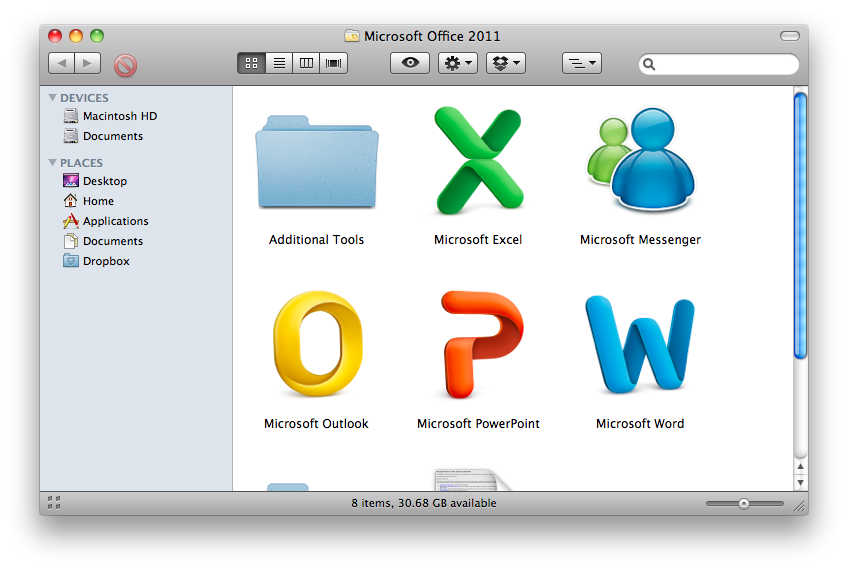
Task: Switch to icon view mode
Action: 251,63
